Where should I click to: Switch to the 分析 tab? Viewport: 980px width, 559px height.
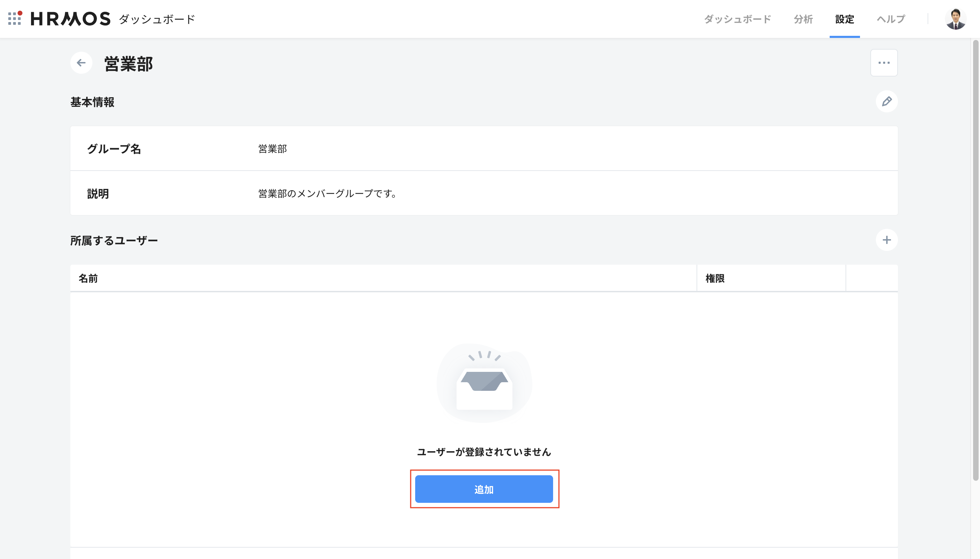(803, 19)
